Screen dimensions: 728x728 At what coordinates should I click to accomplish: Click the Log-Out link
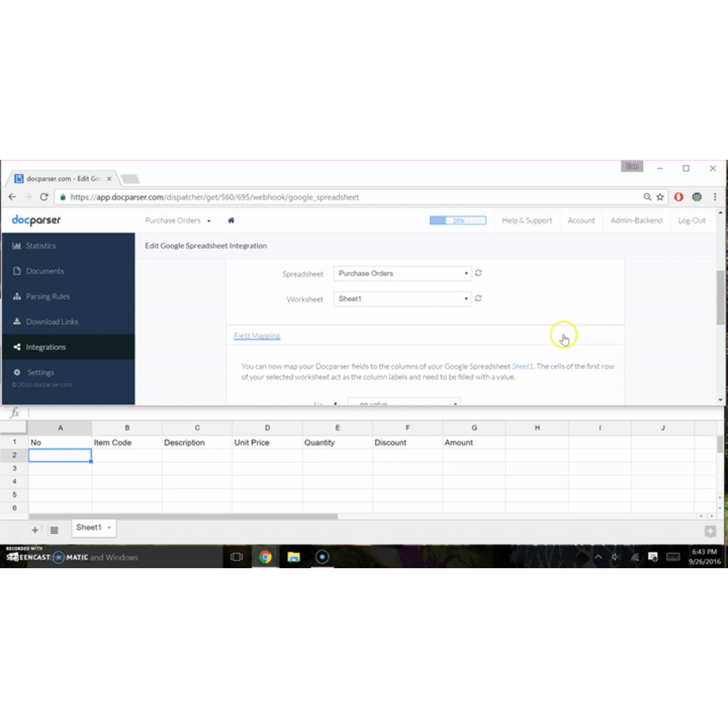point(692,220)
